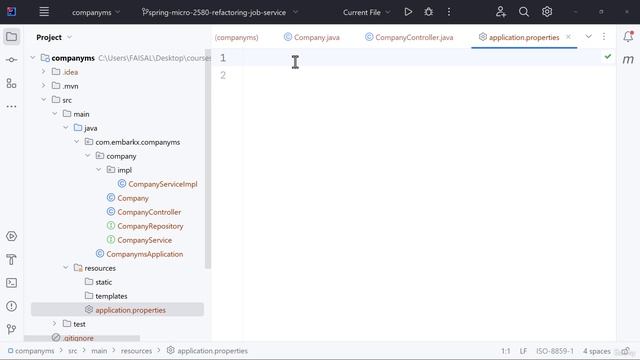Open the Services tool window
The width and height of the screenshot is (640, 360).
pos(11,236)
